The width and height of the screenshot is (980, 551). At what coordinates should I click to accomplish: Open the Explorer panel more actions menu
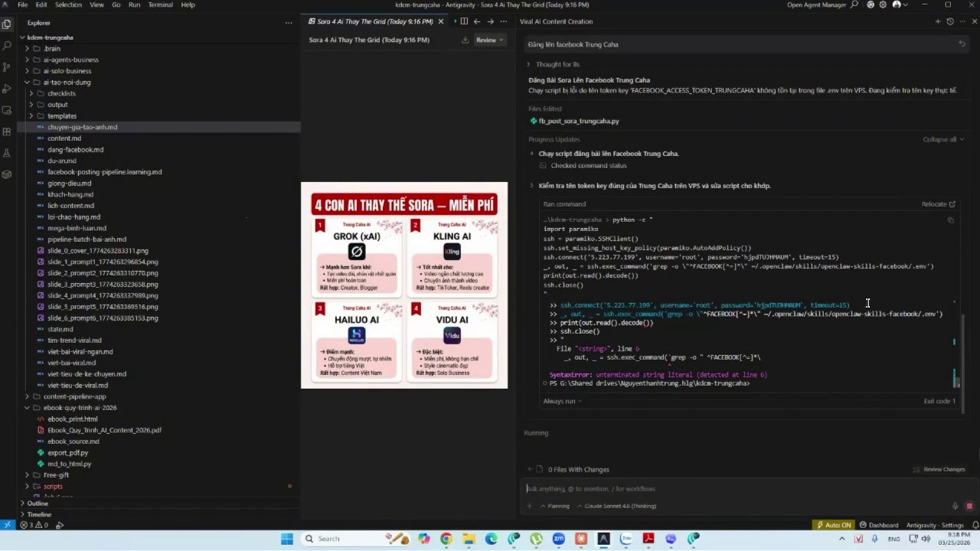coord(289,23)
